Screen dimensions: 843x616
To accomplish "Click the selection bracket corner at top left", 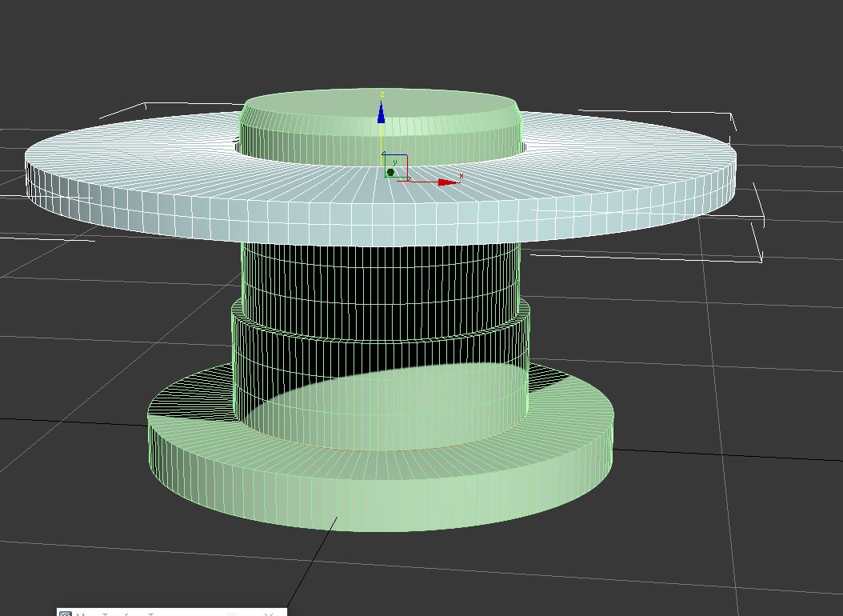I will [145, 106].
